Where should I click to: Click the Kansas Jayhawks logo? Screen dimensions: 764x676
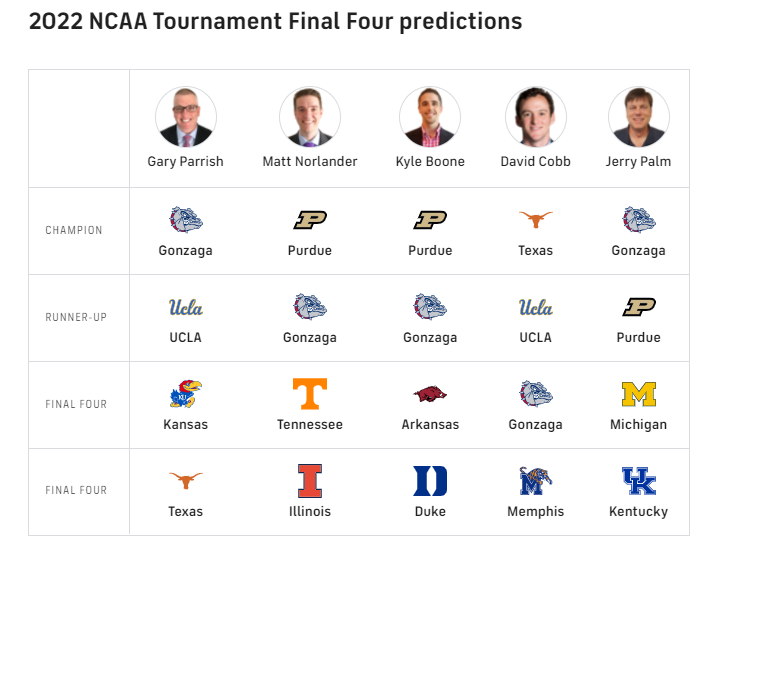tap(186, 394)
